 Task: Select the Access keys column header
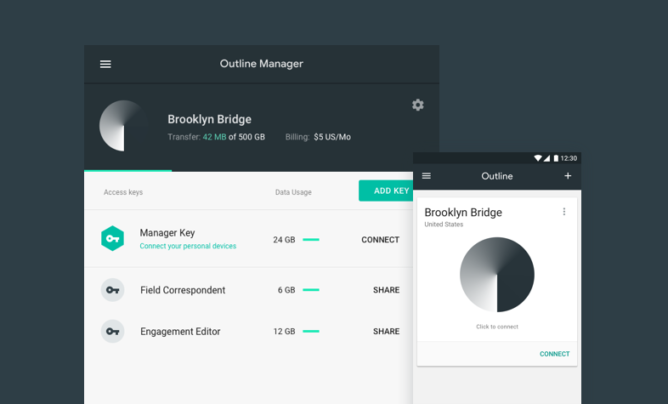click(123, 191)
